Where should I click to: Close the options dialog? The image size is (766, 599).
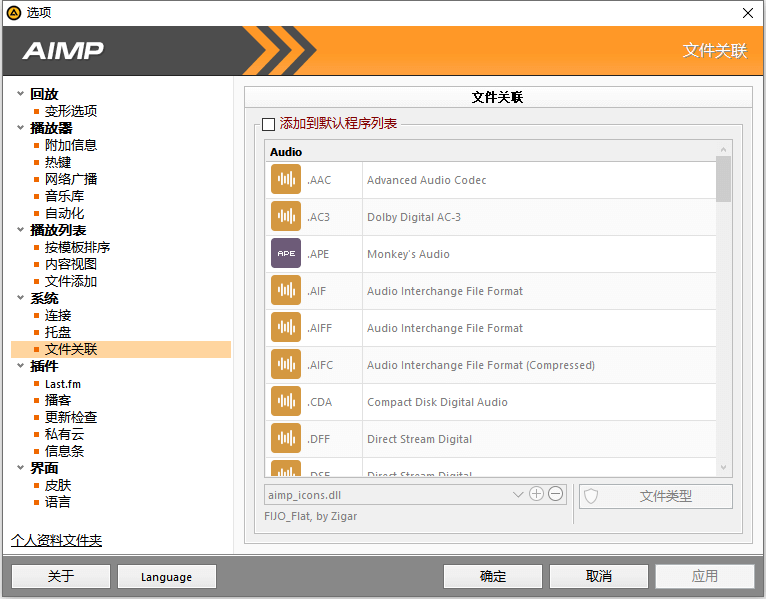pos(747,13)
